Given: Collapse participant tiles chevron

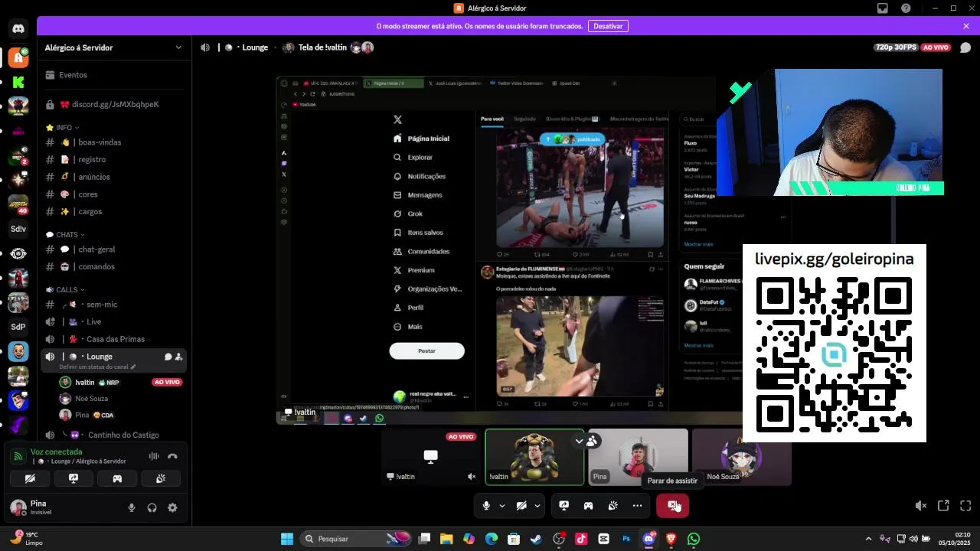Looking at the screenshot, I should coord(580,441).
